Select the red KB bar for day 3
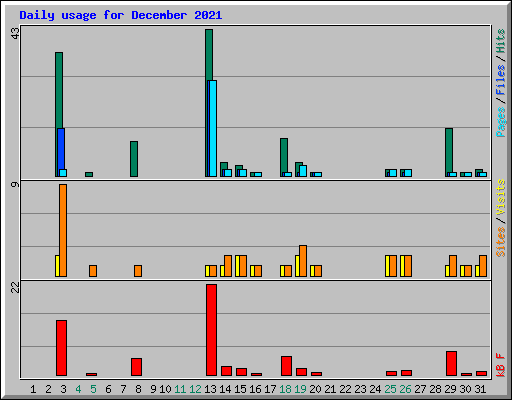Screen dimensions: 512x400 (61, 348)
